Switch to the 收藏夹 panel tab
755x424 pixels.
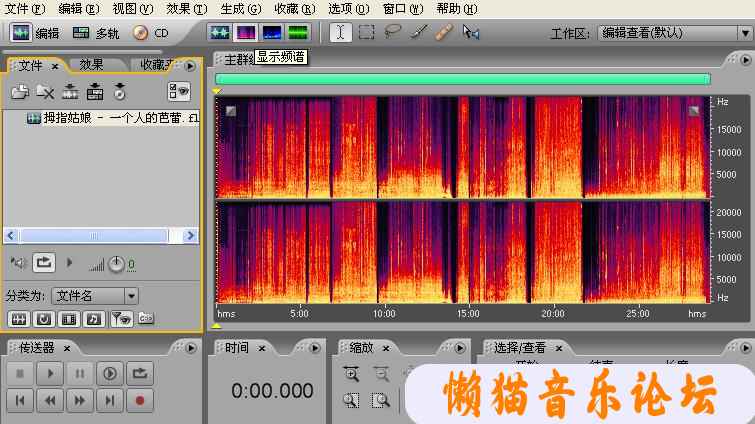tap(156, 64)
